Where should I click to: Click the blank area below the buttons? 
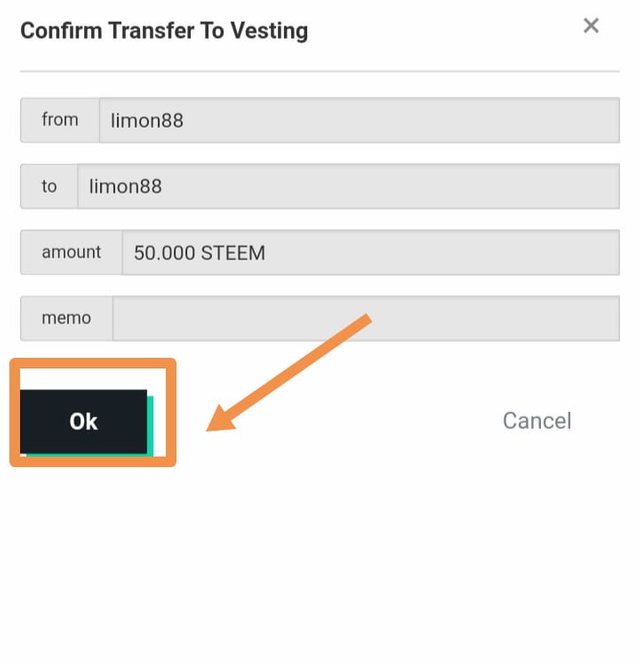click(x=320, y=562)
